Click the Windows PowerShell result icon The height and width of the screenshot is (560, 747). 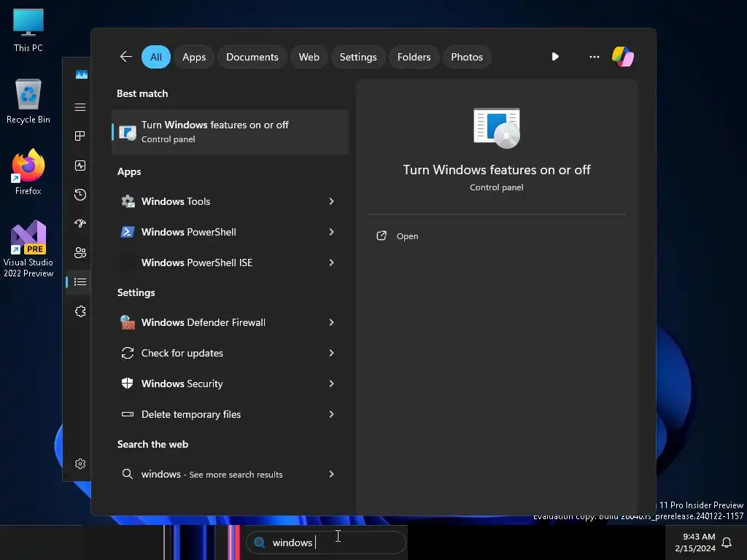127,232
